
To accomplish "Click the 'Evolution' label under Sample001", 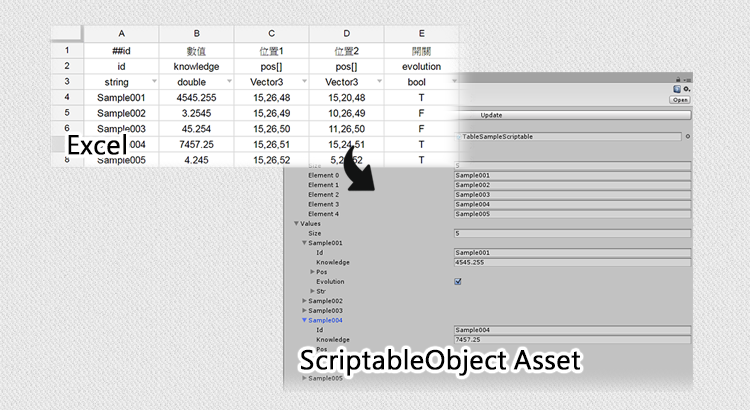I will tap(330, 281).
